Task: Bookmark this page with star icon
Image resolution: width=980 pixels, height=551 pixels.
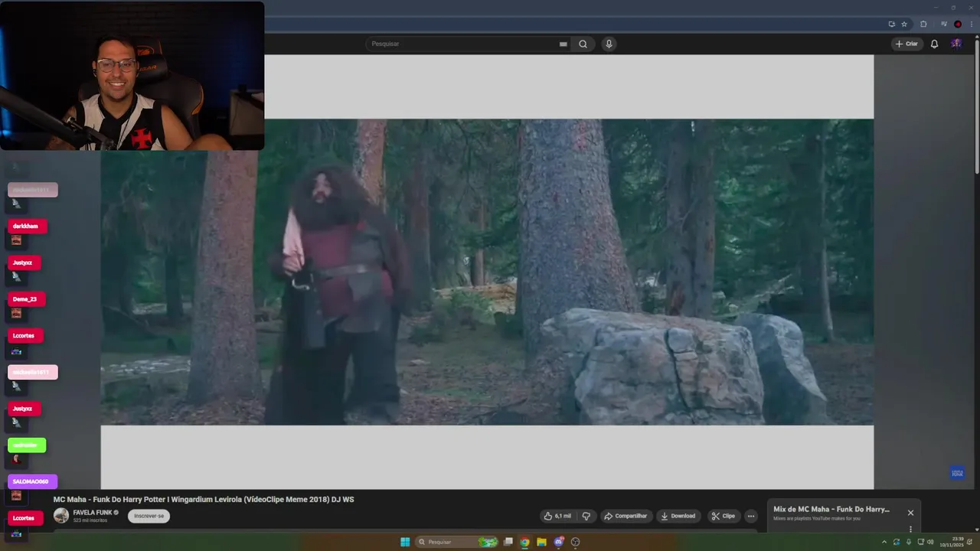Action: 903,24
